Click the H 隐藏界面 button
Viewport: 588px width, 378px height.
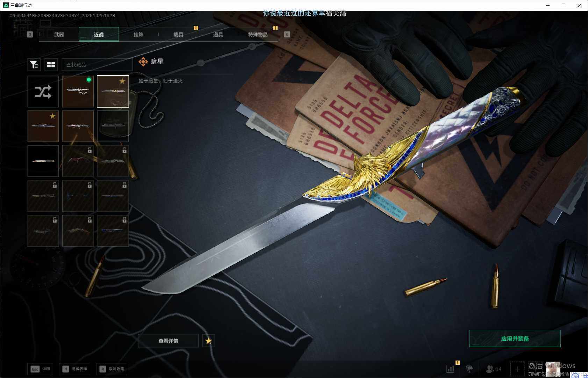pyautogui.click(x=75, y=369)
